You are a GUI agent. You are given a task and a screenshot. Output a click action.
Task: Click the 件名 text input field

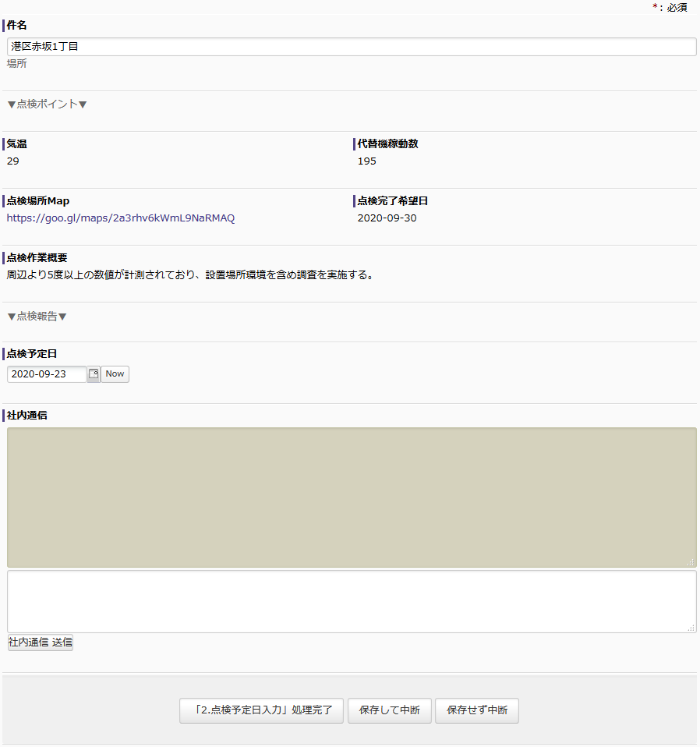[351, 47]
